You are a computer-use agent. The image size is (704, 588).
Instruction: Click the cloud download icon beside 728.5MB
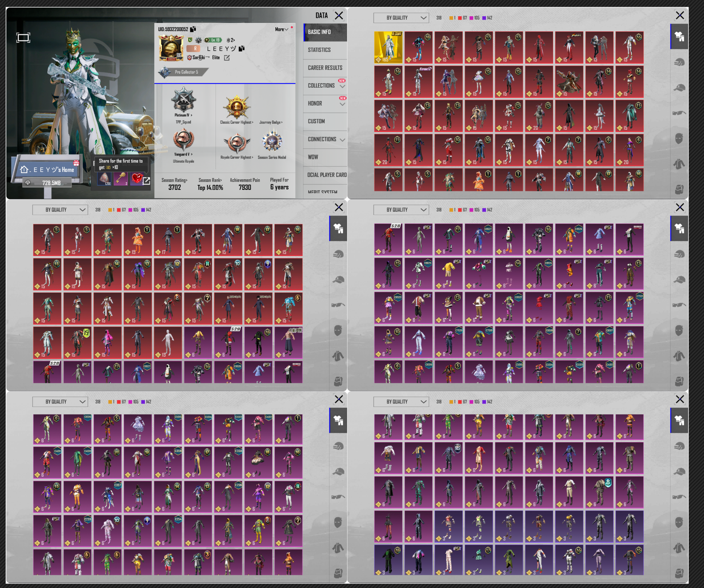(x=28, y=183)
